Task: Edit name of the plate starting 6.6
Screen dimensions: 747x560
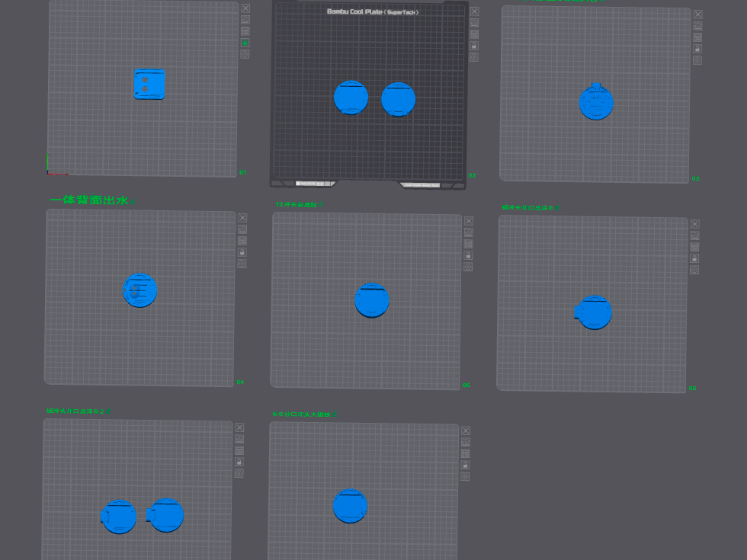Action: tap(335, 414)
